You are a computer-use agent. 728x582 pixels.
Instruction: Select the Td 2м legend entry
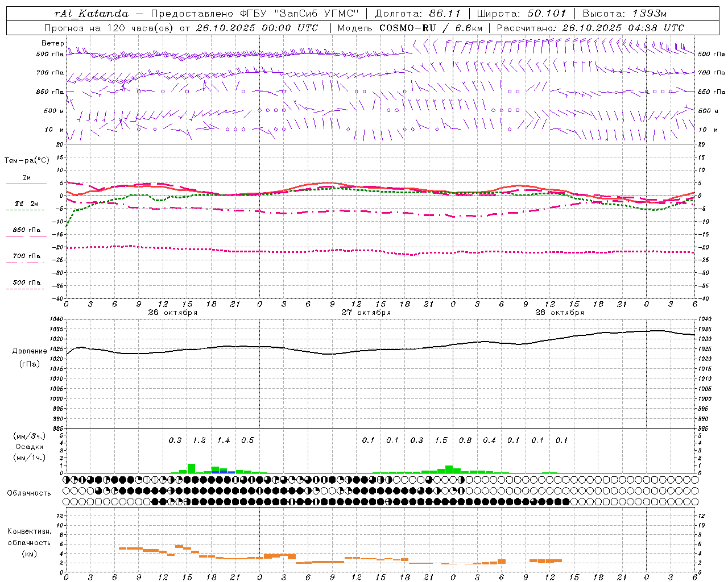point(27,203)
